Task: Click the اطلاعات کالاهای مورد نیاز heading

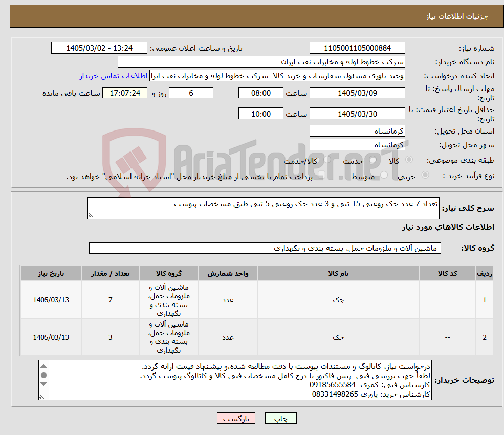Action: (448, 227)
